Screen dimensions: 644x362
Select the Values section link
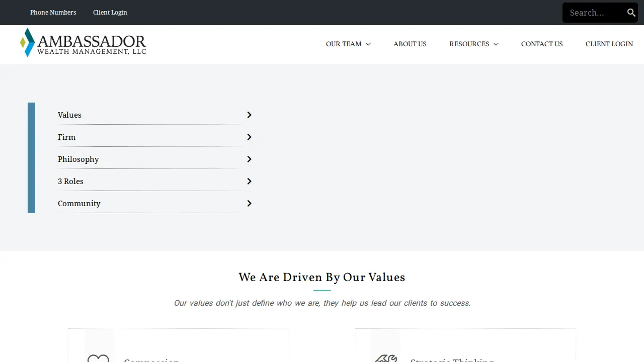[x=69, y=115]
